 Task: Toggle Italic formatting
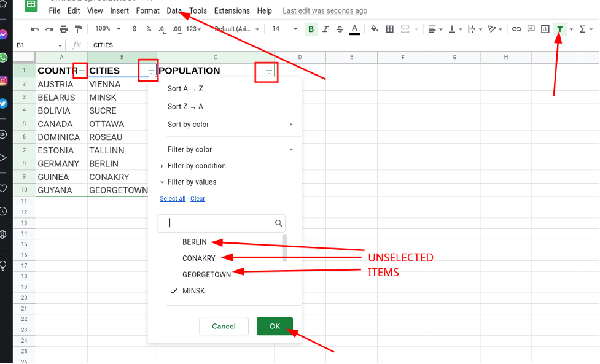(x=325, y=29)
